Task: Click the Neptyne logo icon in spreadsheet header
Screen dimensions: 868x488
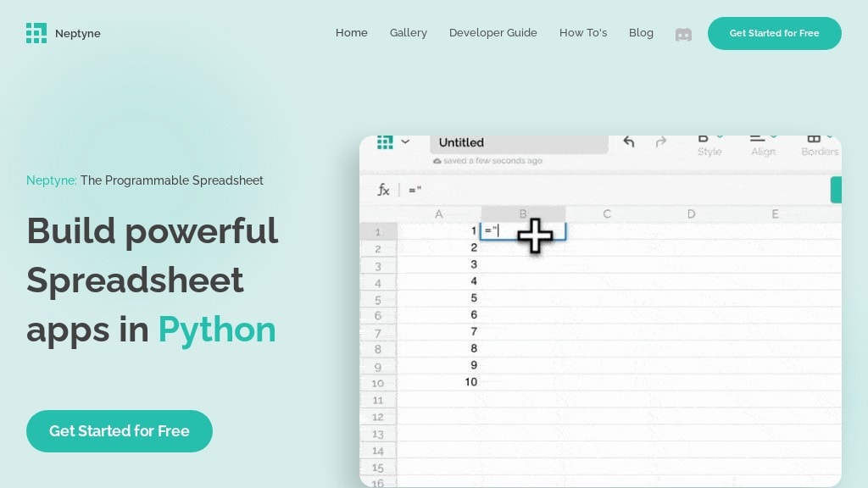Action: point(385,141)
